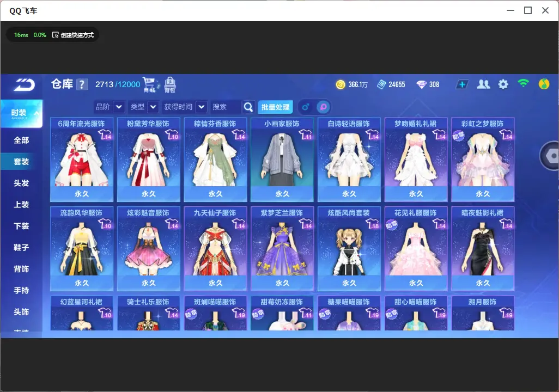Select the 幻蓝星河礼裙 outfit card
This screenshot has height=392, width=559.
(82, 313)
